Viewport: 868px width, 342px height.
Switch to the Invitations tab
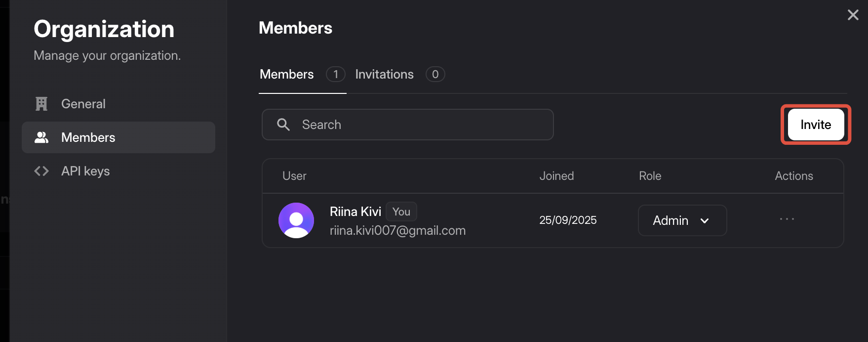point(384,74)
